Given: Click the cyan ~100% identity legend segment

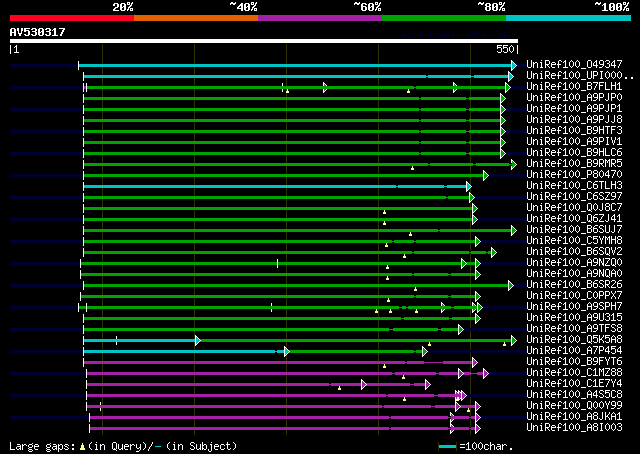Looking at the screenshot, I should (x=568, y=18).
